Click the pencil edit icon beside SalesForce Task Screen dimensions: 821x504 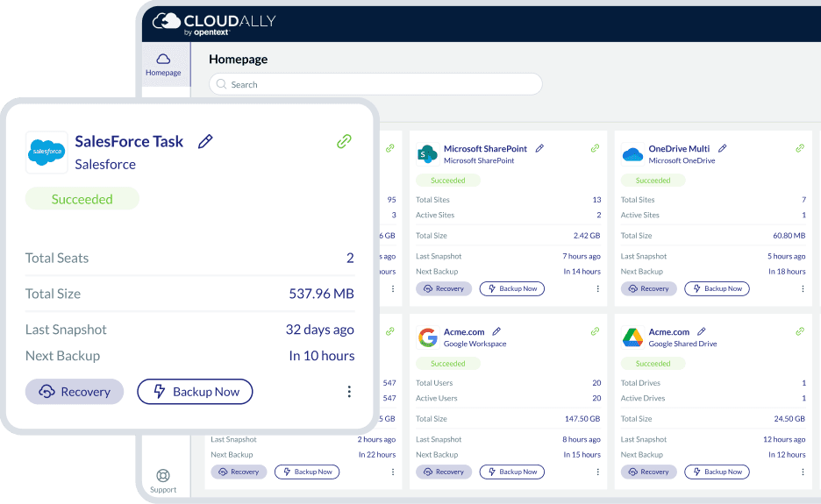[205, 141]
